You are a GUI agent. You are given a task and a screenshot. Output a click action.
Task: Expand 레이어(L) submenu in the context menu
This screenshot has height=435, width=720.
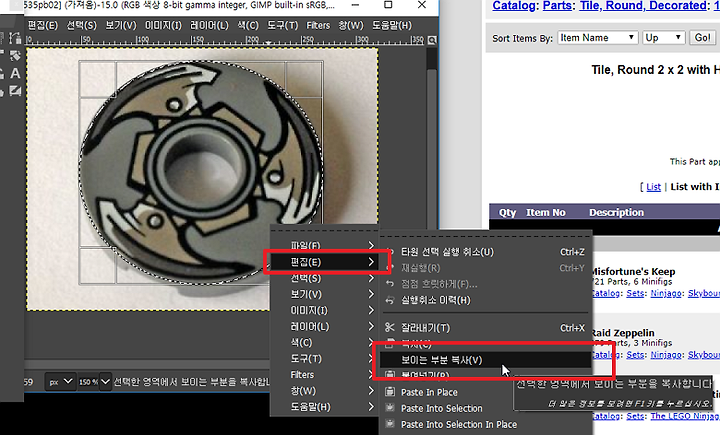(324, 327)
